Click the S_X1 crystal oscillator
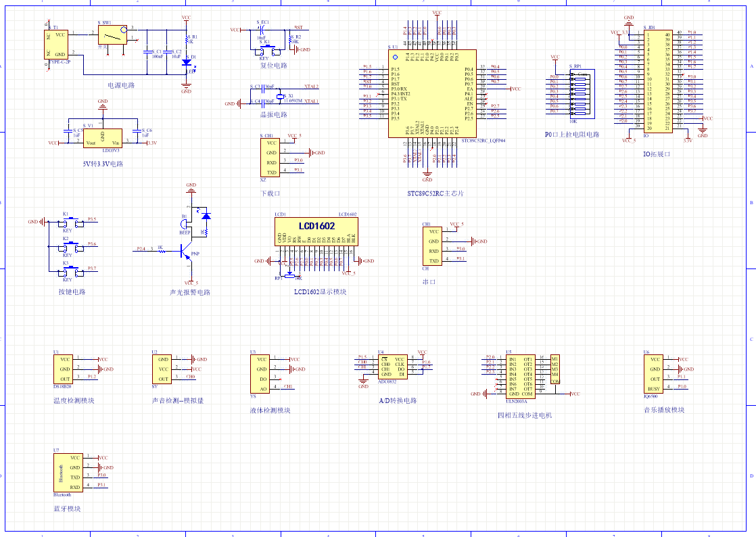The width and height of the screenshot is (756, 537). pos(282,96)
